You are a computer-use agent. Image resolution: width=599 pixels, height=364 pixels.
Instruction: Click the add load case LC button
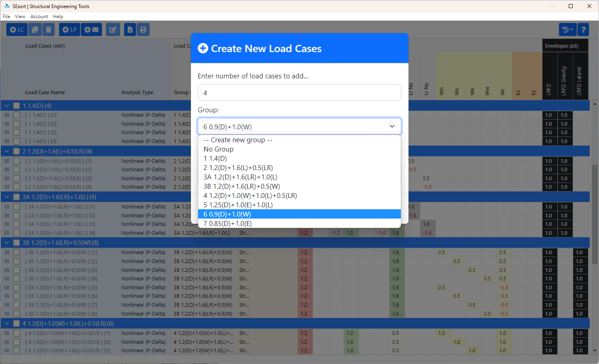(x=17, y=29)
